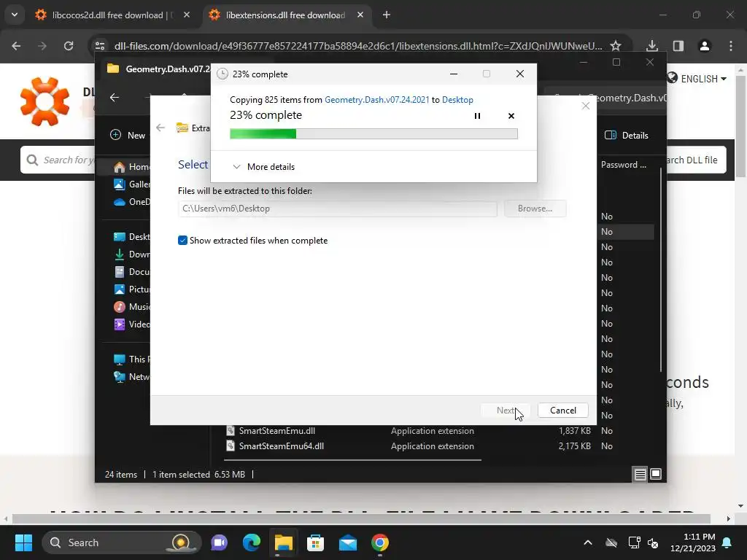Click the Chrome address bar URL
This screenshot has width=747, height=560.
tap(358, 46)
